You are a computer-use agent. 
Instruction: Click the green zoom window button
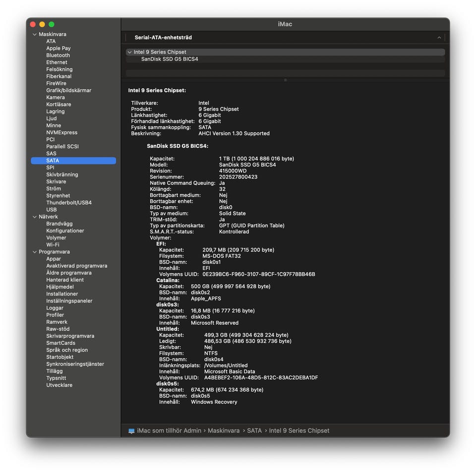tap(52, 24)
